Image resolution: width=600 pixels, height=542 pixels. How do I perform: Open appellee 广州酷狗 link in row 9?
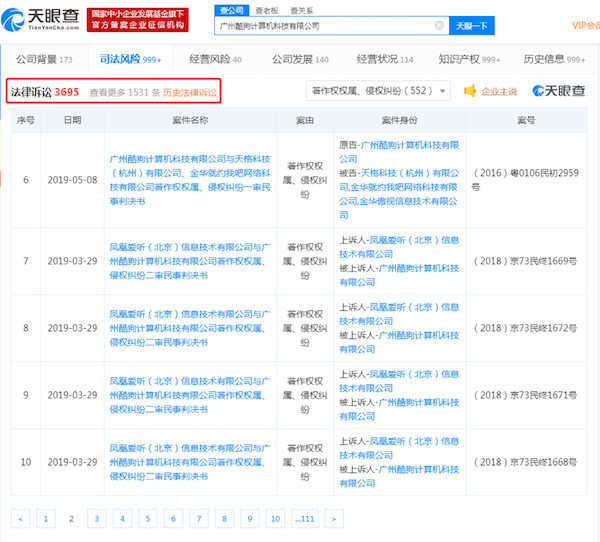click(399, 409)
